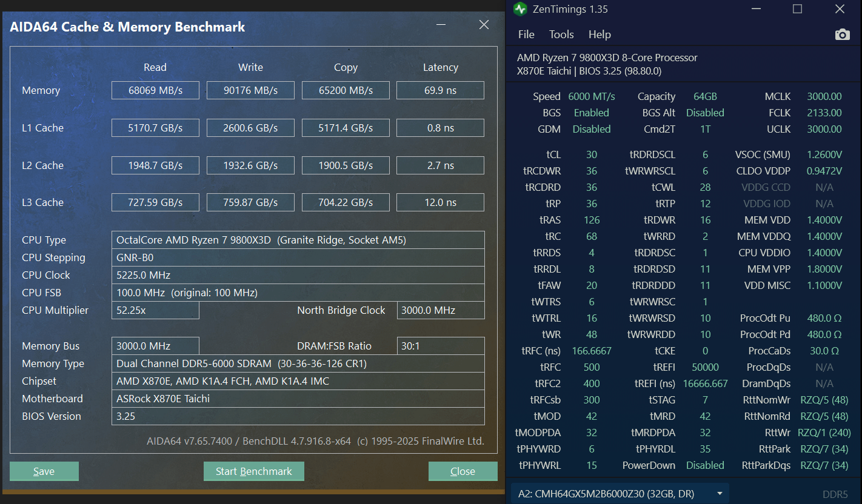Expand the A2 memory module dropdown

pyautogui.click(x=620, y=494)
